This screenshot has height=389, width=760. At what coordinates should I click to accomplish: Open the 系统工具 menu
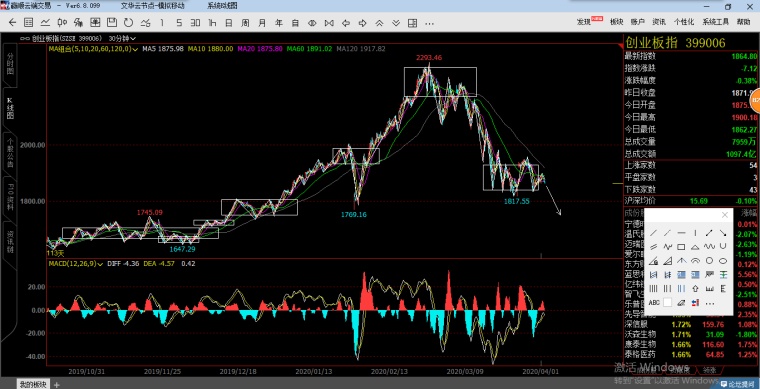tap(715, 22)
